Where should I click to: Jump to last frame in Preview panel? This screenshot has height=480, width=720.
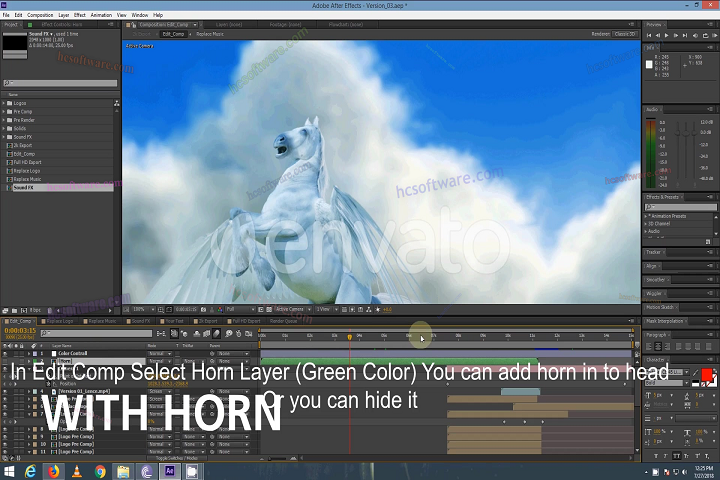click(x=685, y=35)
